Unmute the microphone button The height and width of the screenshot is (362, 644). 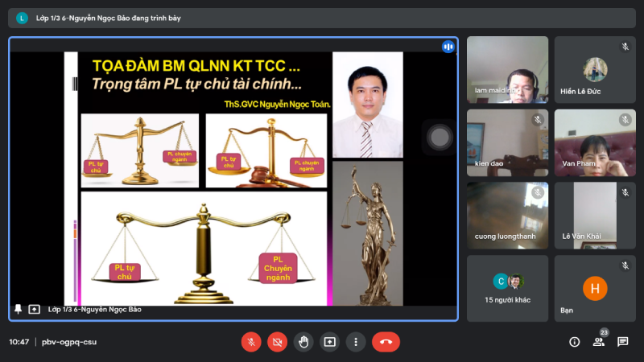251,342
